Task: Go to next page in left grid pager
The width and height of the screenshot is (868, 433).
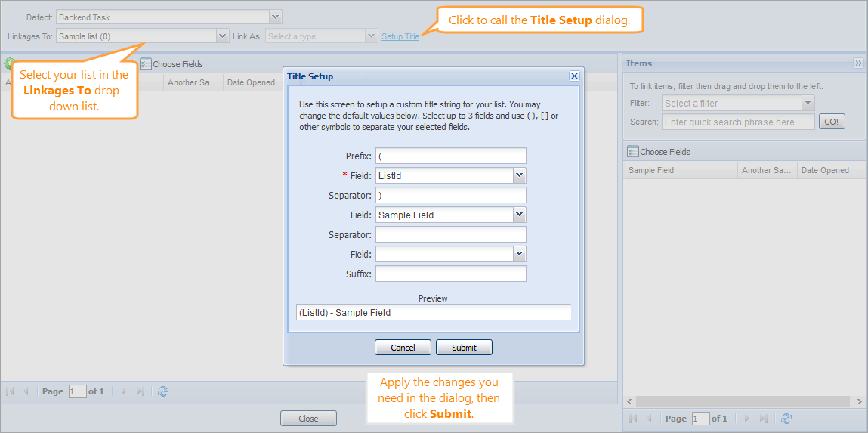Action: pos(123,391)
